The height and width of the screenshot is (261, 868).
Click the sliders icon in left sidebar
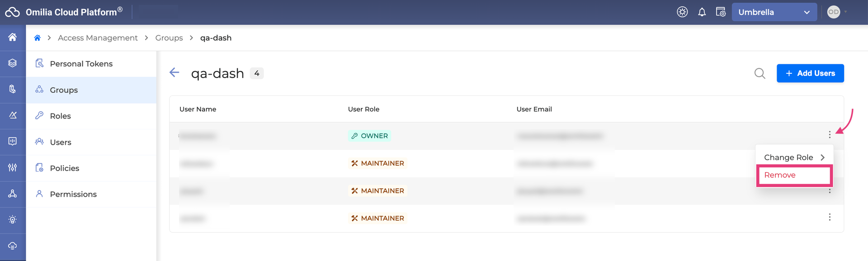click(13, 167)
